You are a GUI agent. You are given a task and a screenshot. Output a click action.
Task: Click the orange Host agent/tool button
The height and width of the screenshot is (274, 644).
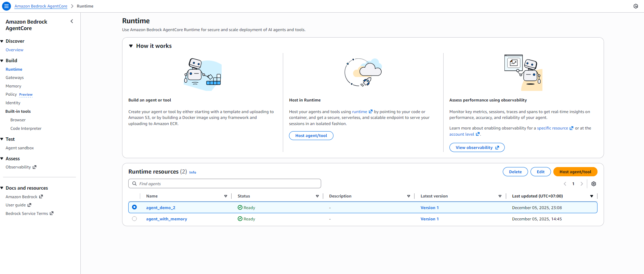coord(575,172)
